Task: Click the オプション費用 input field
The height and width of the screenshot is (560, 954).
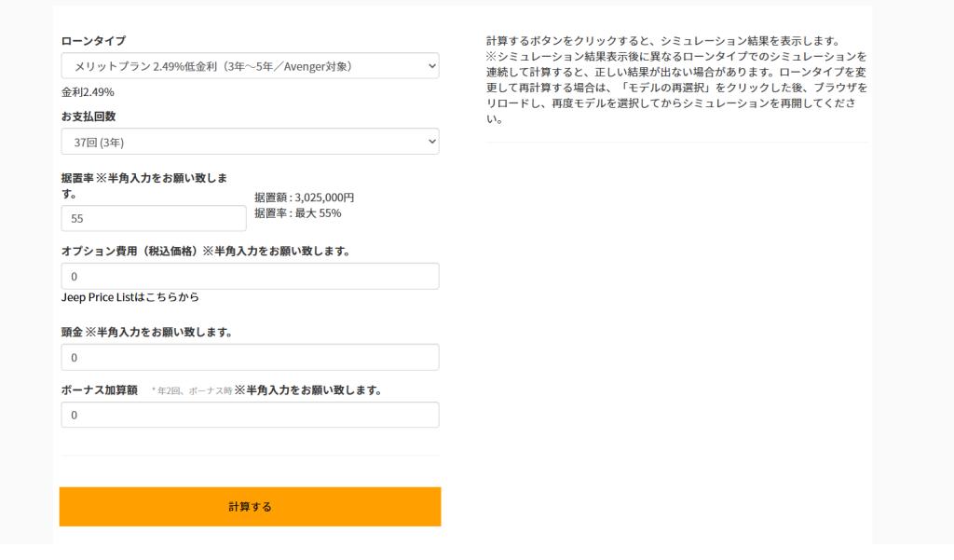Action: [x=250, y=277]
